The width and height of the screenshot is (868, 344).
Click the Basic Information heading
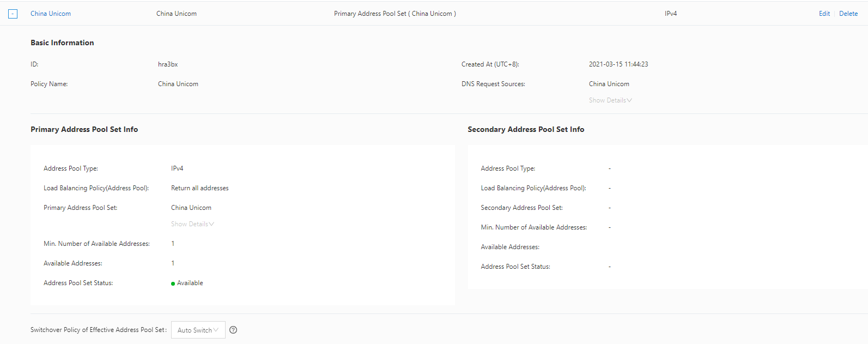click(62, 43)
